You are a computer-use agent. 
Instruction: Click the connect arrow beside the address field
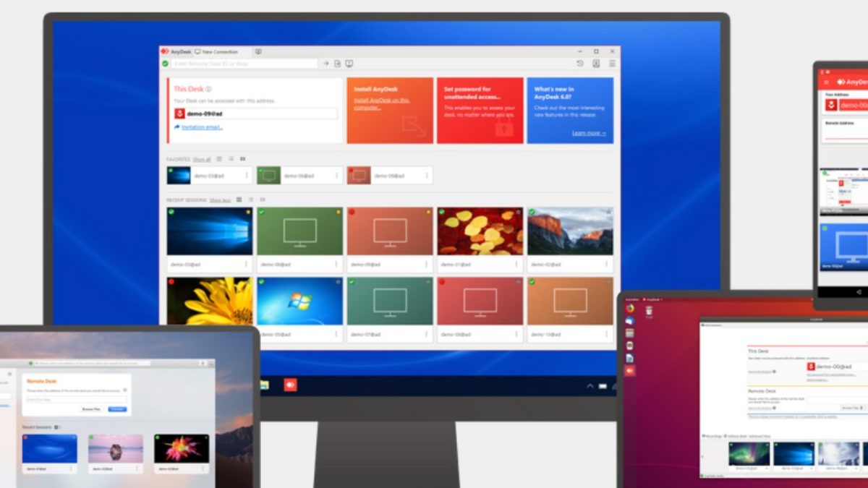325,63
